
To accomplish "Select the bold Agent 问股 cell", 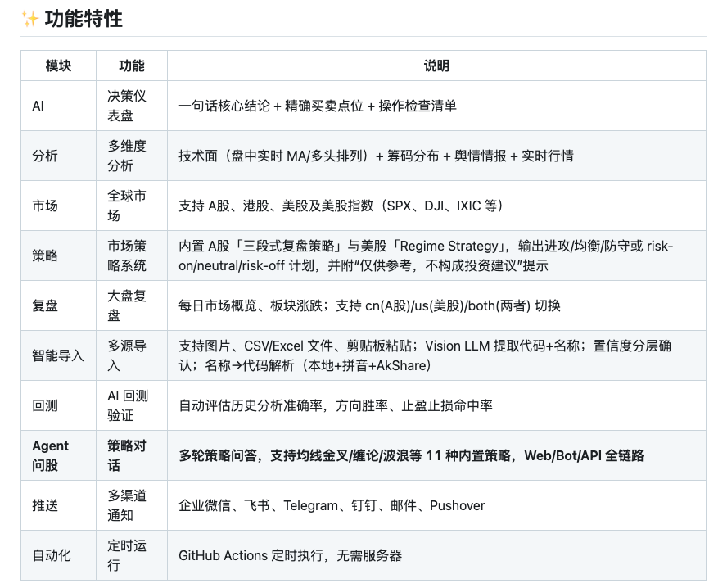I will [58, 455].
